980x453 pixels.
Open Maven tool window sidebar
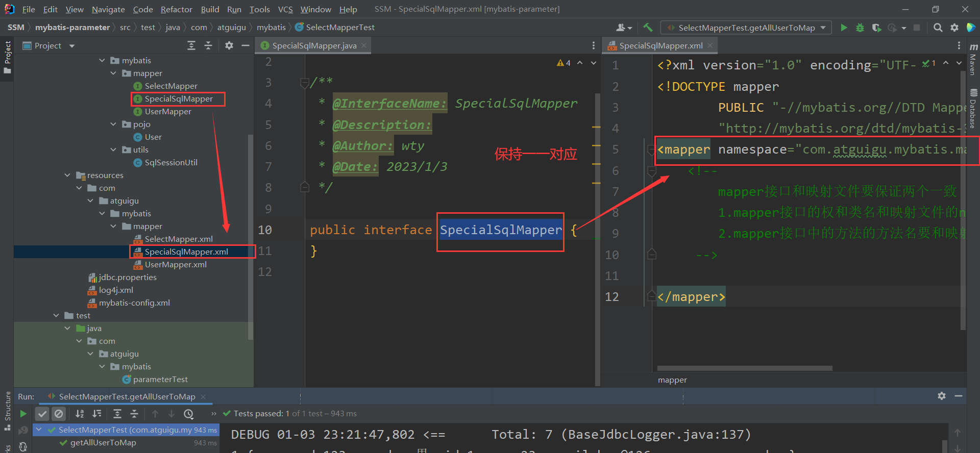(x=973, y=59)
